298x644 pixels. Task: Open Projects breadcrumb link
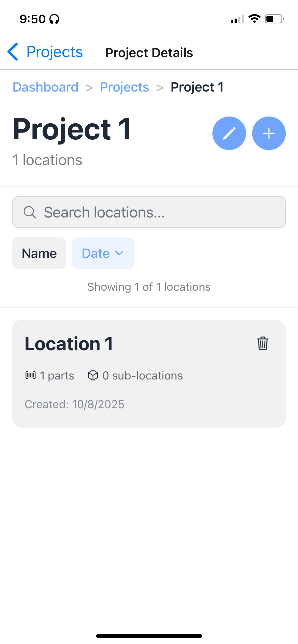click(125, 87)
